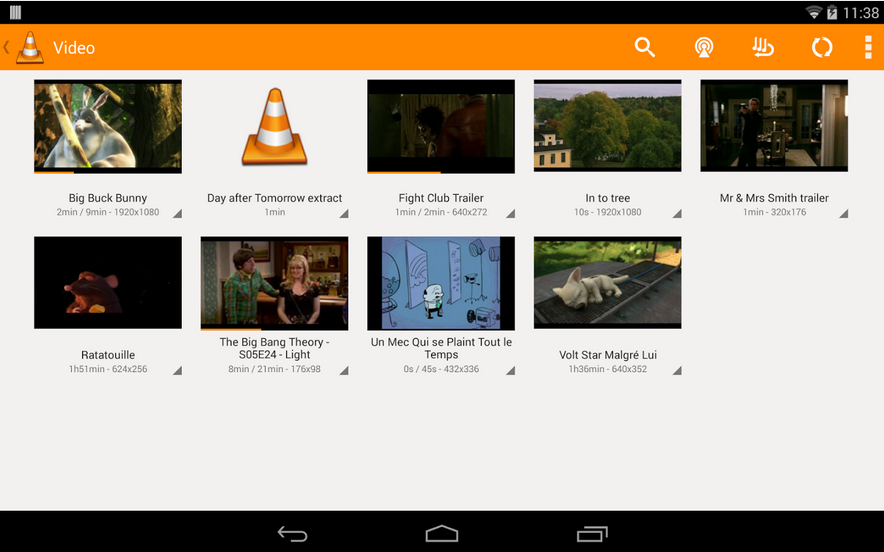Open the search magnifier icon
This screenshot has height=552, width=884.
tap(645, 47)
